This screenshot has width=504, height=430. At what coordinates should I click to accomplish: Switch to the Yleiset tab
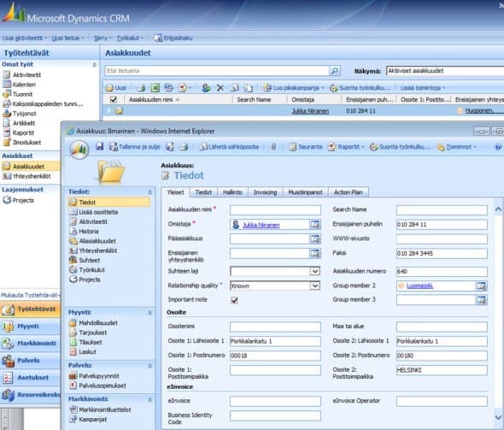tap(175, 192)
